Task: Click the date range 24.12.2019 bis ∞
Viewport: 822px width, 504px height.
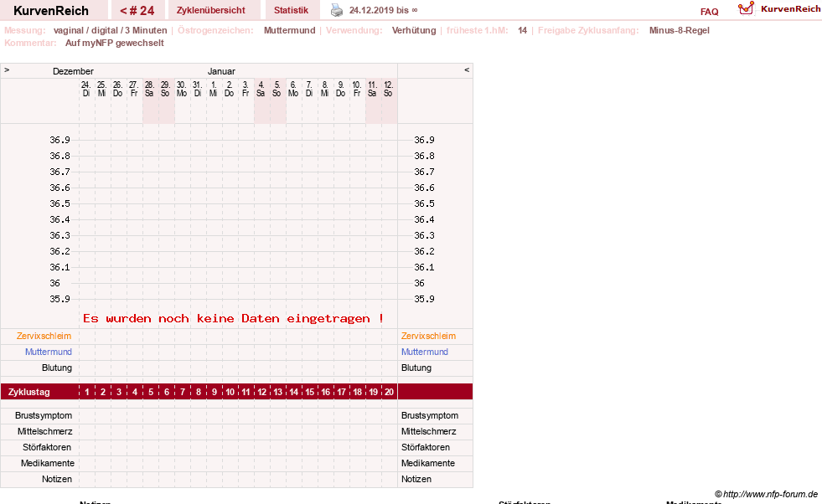Action: tap(383, 11)
